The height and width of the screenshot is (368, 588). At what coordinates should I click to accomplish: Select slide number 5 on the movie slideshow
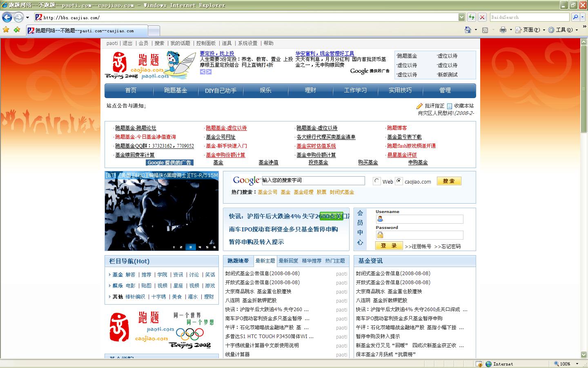(x=207, y=247)
